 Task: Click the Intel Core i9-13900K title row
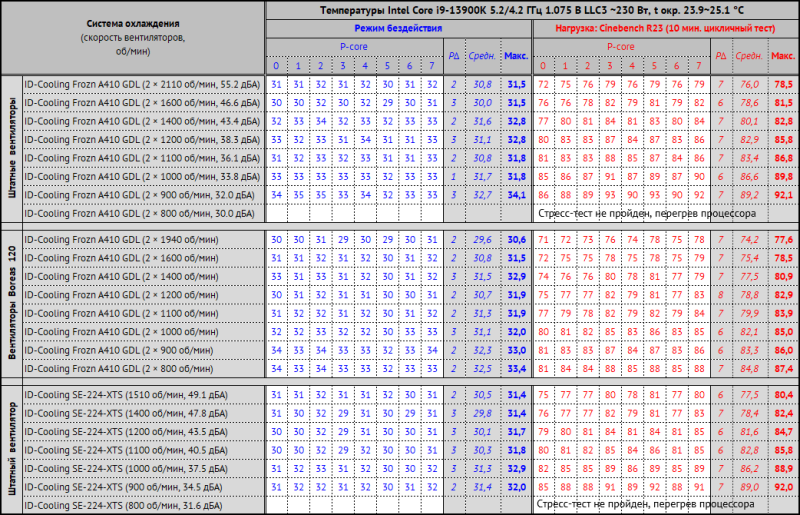(532, 10)
